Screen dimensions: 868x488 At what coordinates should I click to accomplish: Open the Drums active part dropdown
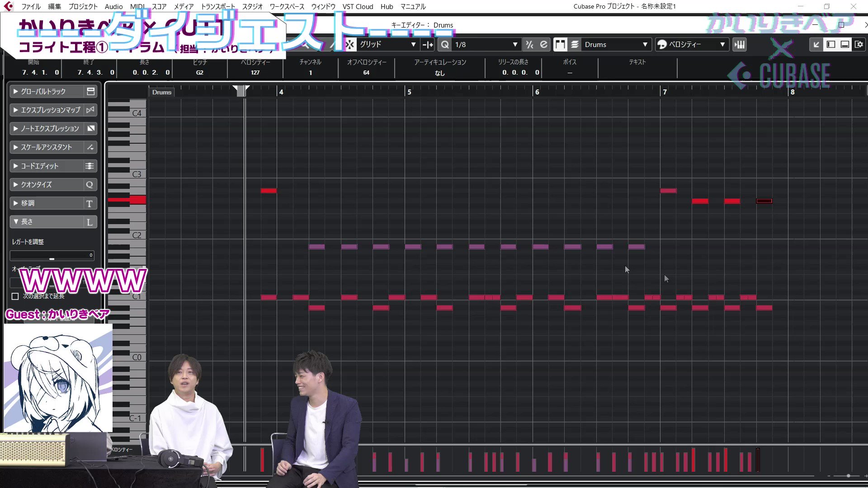pyautogui.click(x=616, y=44)
